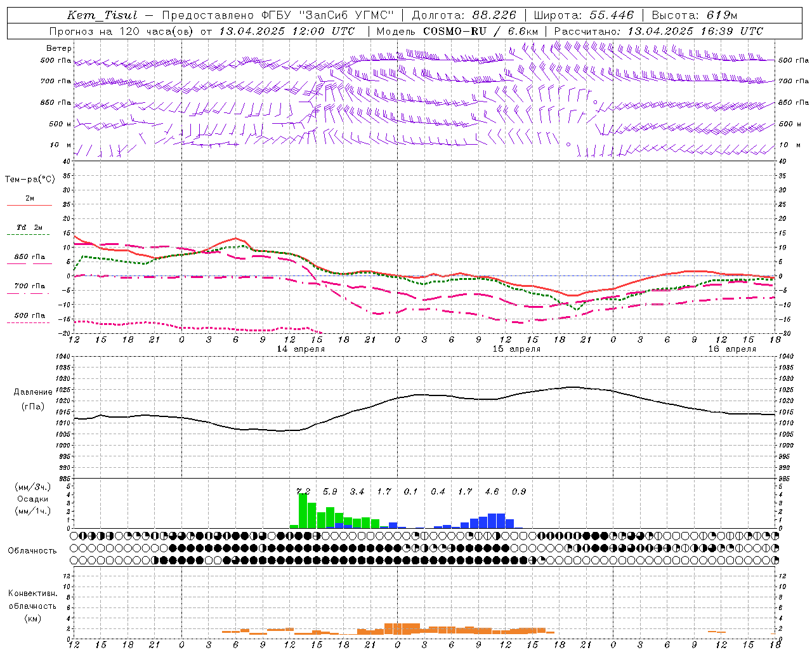Click the 5.9 three-hour precipitation total
The height and width of the screenshot is (650, 812).
pos(330,491)
